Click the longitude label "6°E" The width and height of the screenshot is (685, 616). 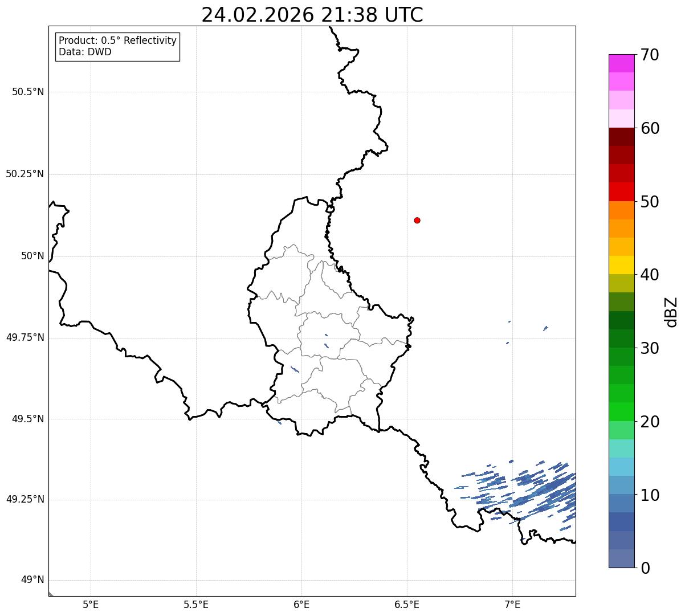(301, 604)
